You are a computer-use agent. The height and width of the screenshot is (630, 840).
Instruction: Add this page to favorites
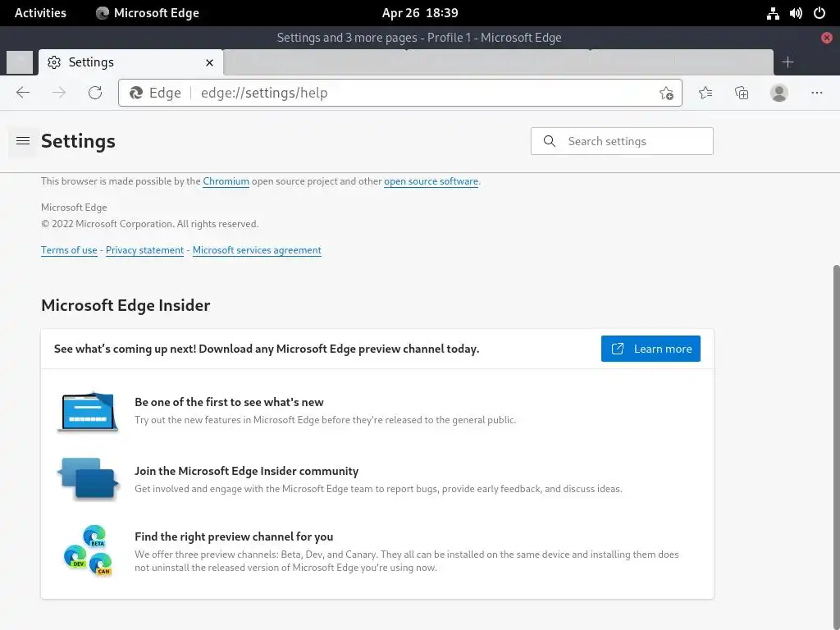[666, 93]
